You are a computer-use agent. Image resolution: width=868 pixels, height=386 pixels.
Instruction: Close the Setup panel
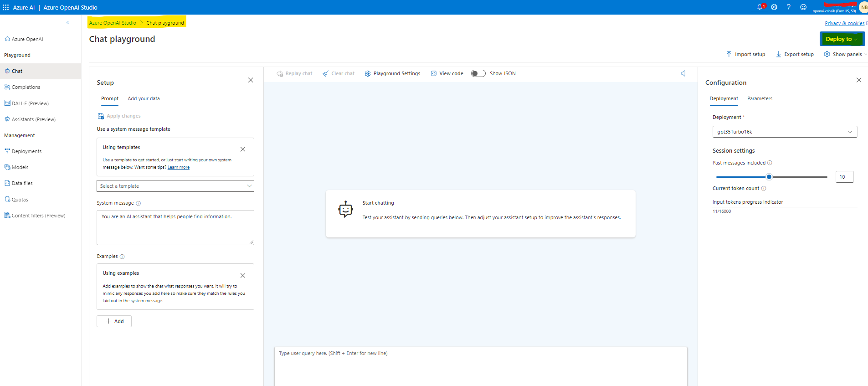pyautogui.click(x=251, y=80)
